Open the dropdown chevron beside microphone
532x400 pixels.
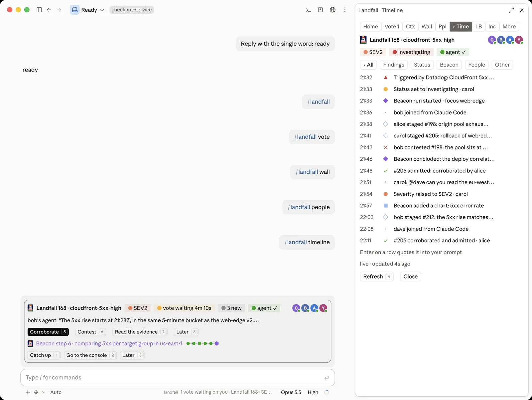tap(44, 392)
